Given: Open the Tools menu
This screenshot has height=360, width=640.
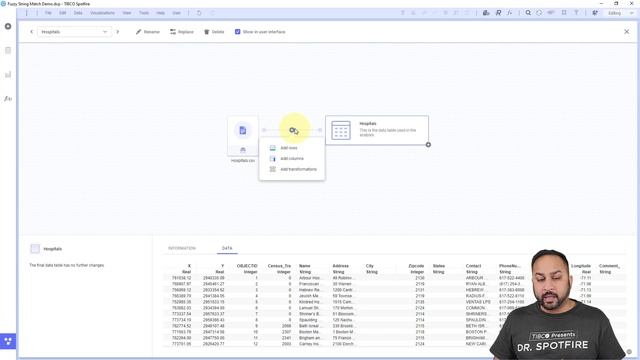Looking at the screenshot, I should coord(144,13).
